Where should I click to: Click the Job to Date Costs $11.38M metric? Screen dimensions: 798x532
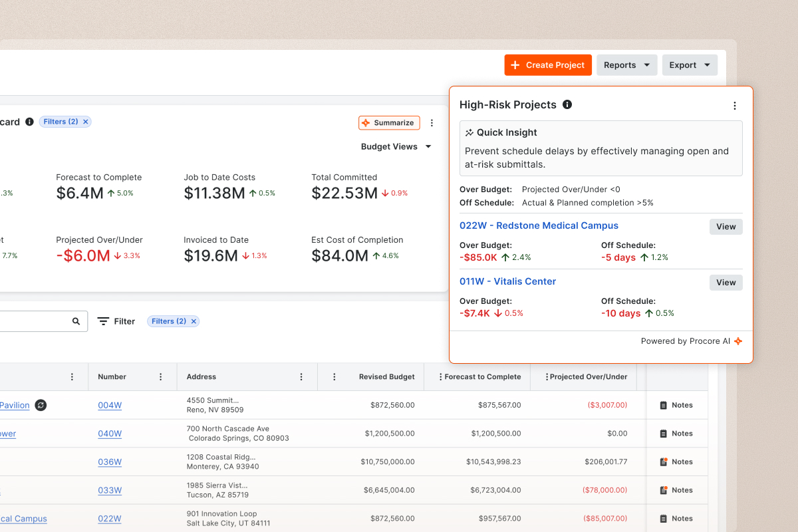(214, 193)
